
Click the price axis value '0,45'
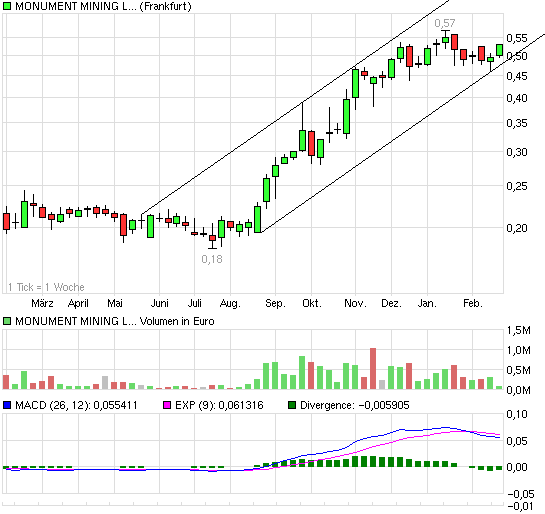[x=517, y=76]
